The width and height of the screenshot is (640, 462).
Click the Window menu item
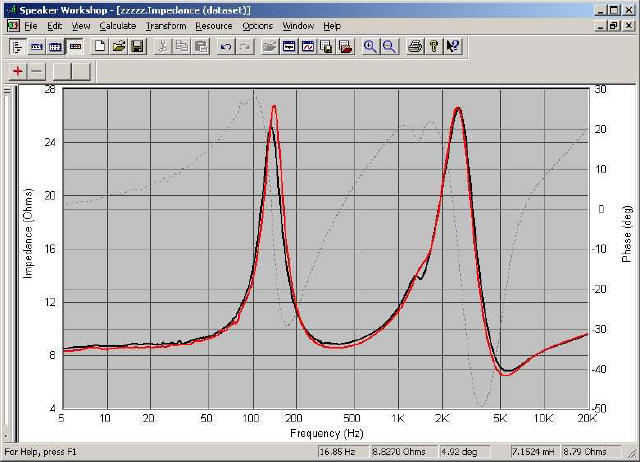pos(297,25)
